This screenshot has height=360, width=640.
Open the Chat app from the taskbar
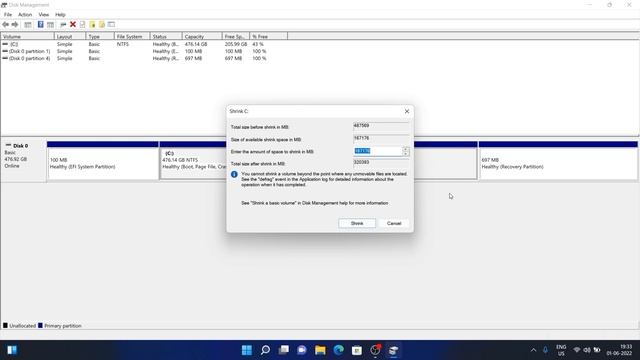click(302, 350)
